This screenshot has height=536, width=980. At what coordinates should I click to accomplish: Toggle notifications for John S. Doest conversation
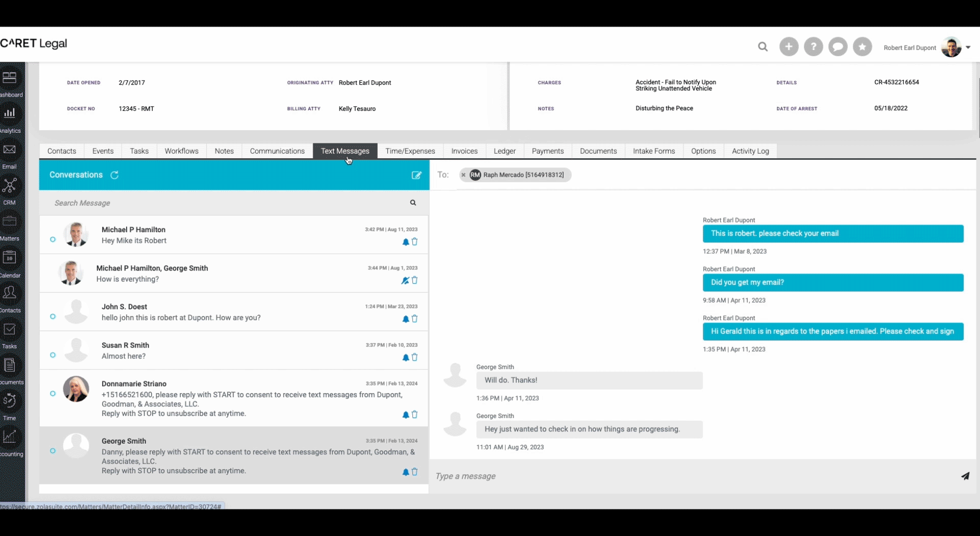point(405,319)
